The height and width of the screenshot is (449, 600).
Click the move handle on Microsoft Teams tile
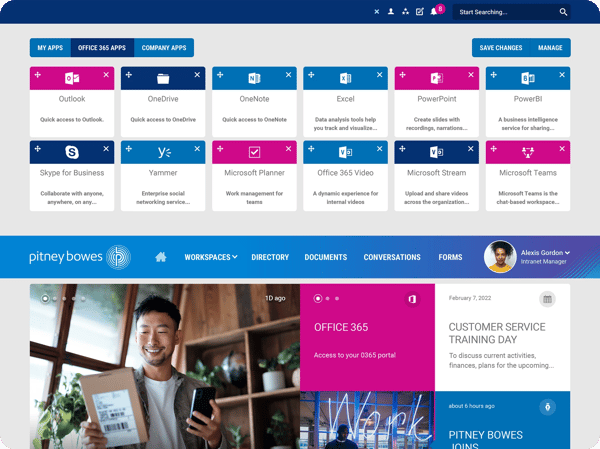494,149
